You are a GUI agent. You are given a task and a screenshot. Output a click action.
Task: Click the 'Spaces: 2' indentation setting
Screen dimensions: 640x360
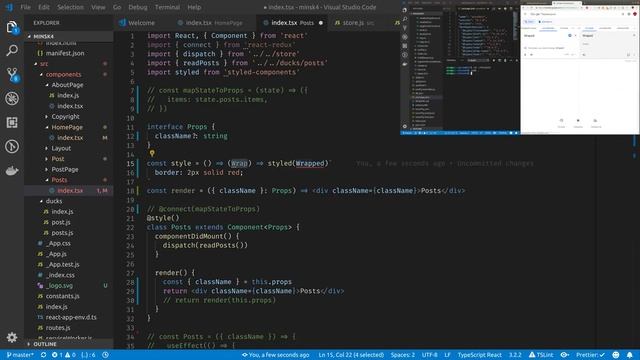[402, 355]
